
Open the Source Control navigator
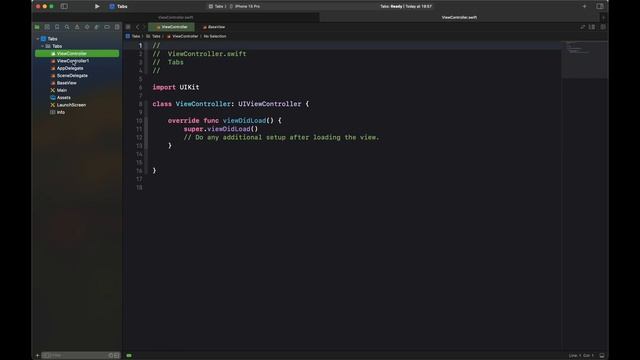pos(47,27)
